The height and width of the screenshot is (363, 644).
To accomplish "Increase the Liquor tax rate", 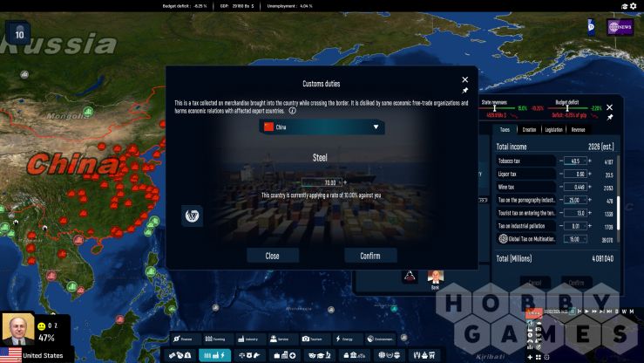I will [x=590, y=174].
